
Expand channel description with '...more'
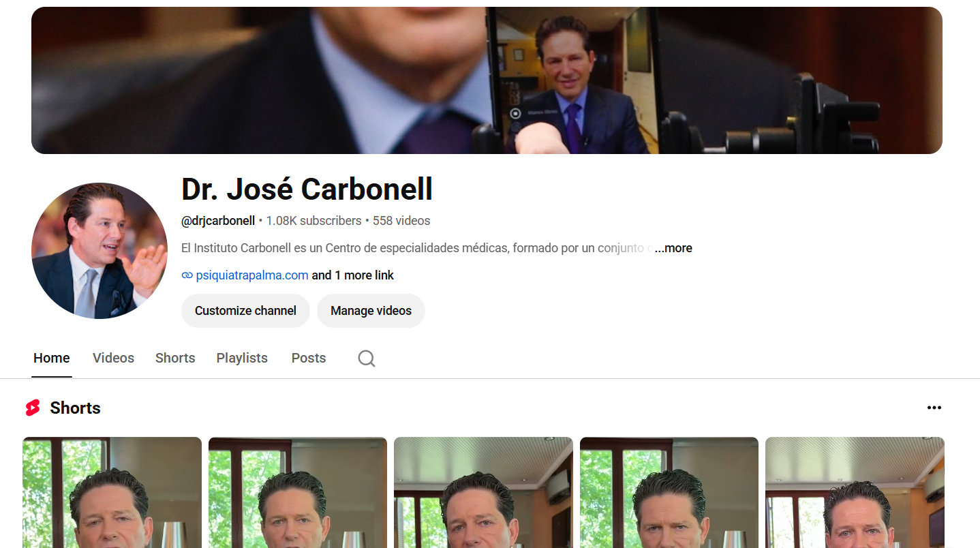673,248
